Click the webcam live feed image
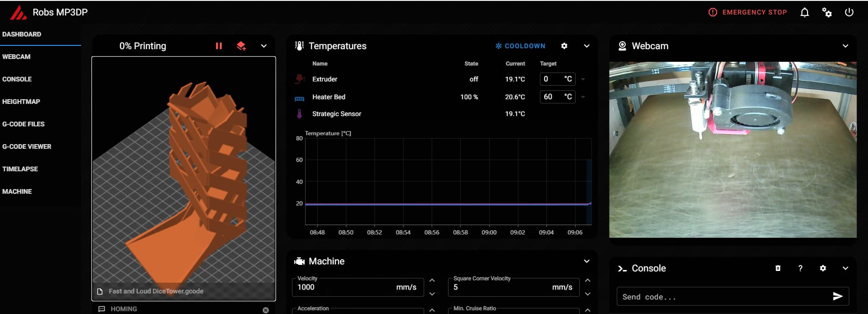This screenshot has height=314, width=868. pos(733,150)
